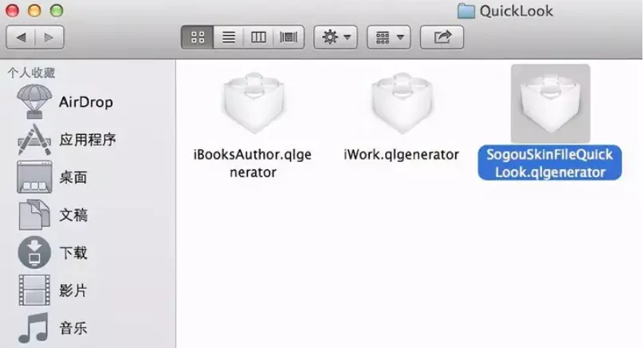Minimize the window with yellow button

[x=34, y=10]
